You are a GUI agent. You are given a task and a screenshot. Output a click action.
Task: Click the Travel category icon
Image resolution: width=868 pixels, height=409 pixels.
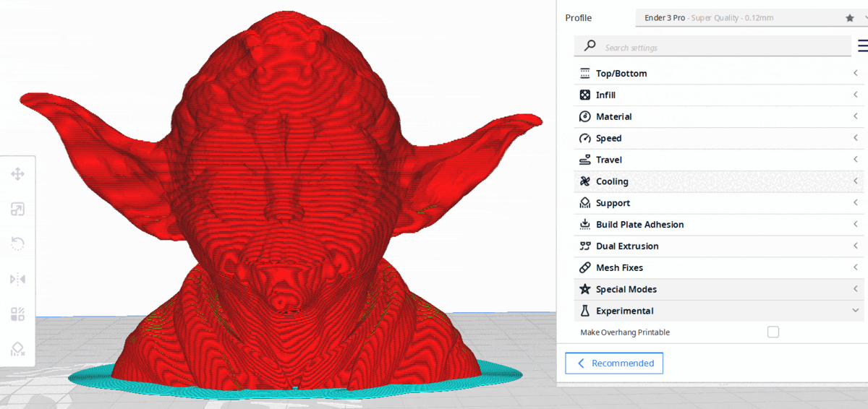point(585,160)
